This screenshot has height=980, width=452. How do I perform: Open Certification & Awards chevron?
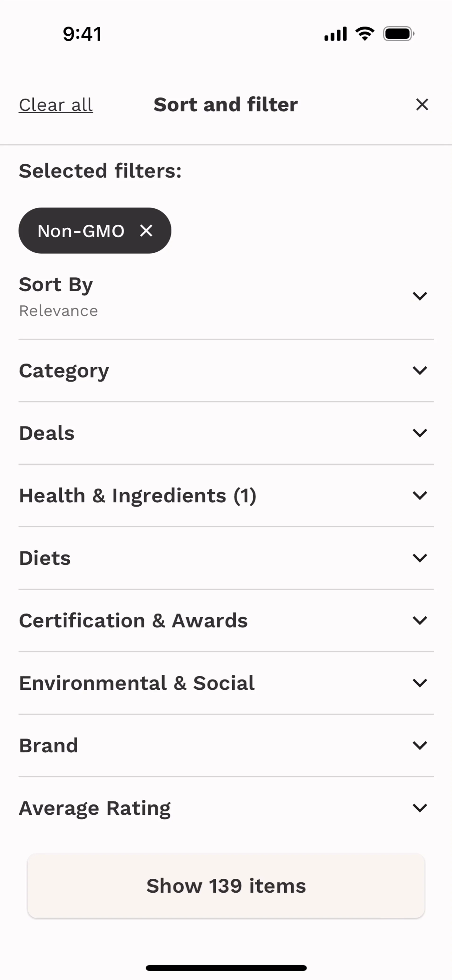point(420,620)
